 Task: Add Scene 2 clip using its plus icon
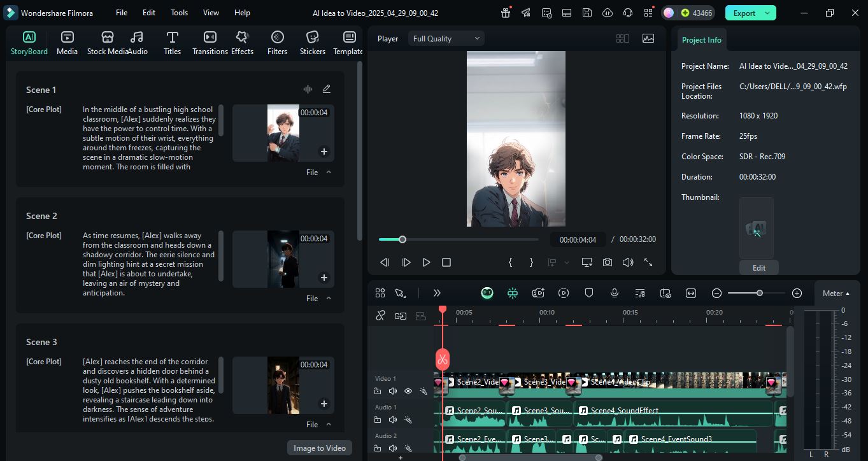point(324,278)
